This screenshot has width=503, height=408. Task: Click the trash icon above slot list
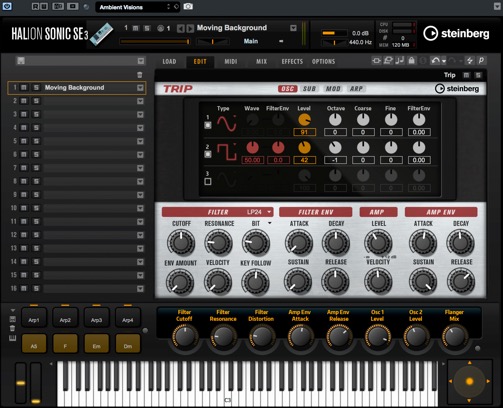coord(140,75)
